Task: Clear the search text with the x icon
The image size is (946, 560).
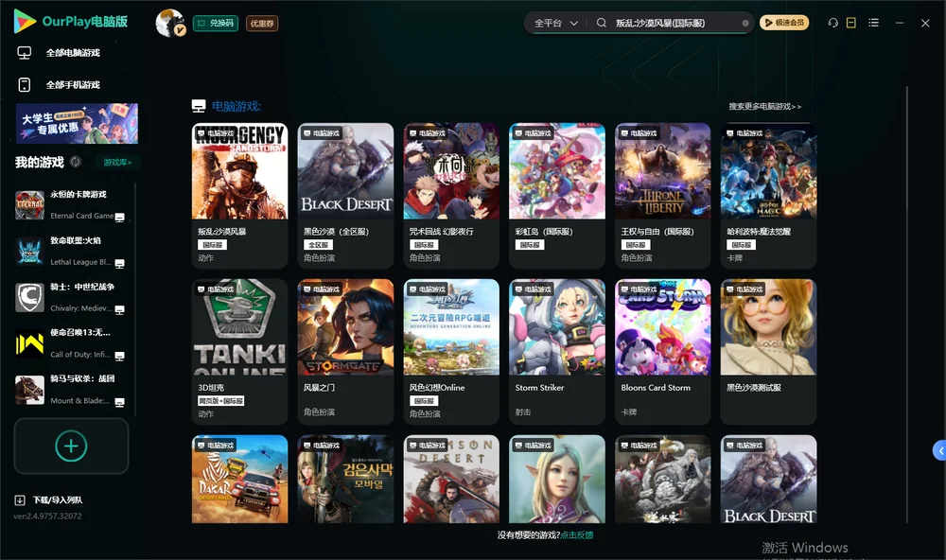Action: click(745, 23)
